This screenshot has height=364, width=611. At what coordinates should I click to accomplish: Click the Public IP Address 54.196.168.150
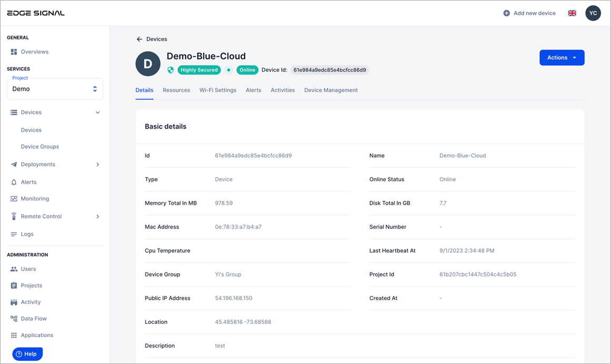234,298
